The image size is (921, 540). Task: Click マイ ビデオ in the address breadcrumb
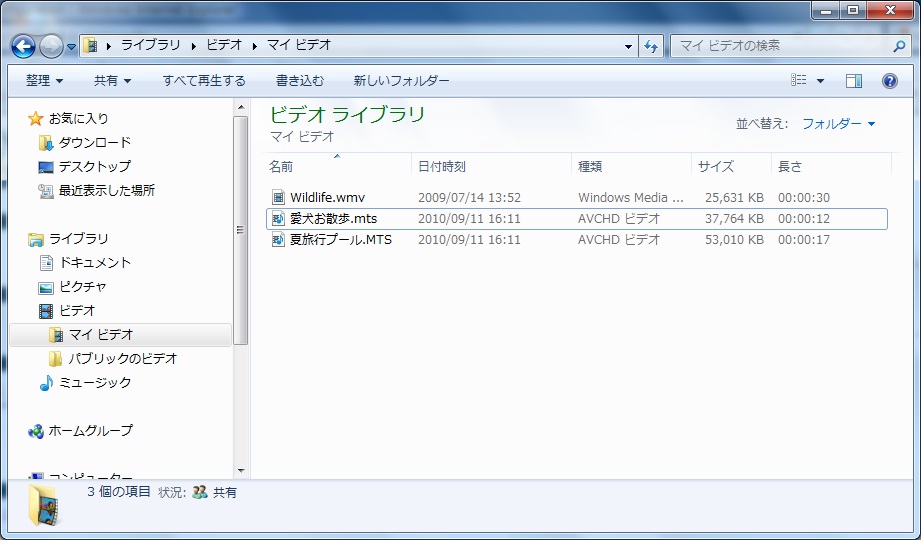299,45
